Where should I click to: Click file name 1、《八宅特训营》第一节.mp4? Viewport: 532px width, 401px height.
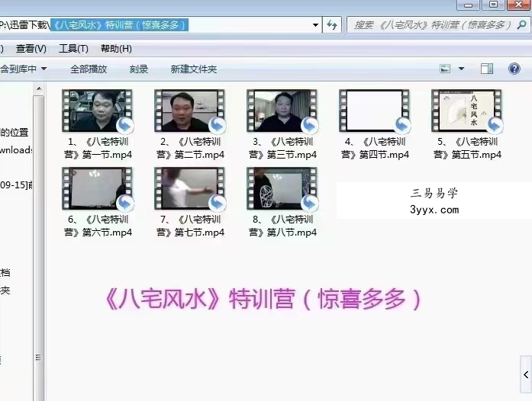point(98,148)
